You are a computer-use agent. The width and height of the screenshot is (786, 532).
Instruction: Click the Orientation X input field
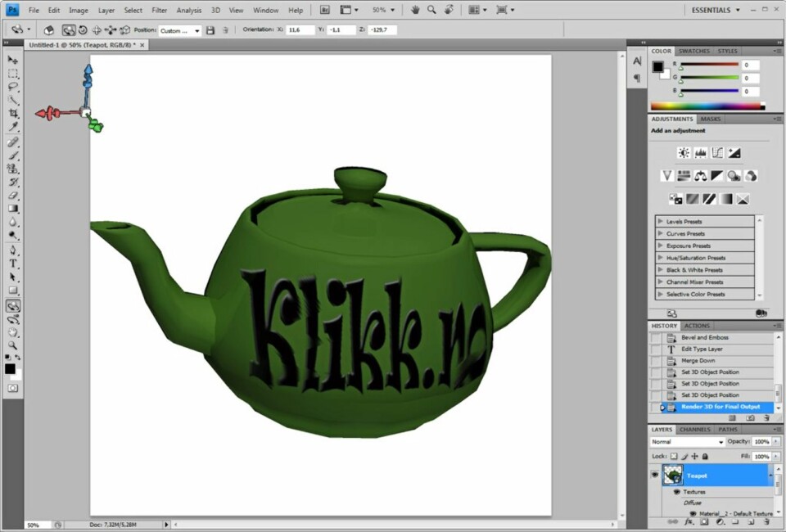coord(300,30)
